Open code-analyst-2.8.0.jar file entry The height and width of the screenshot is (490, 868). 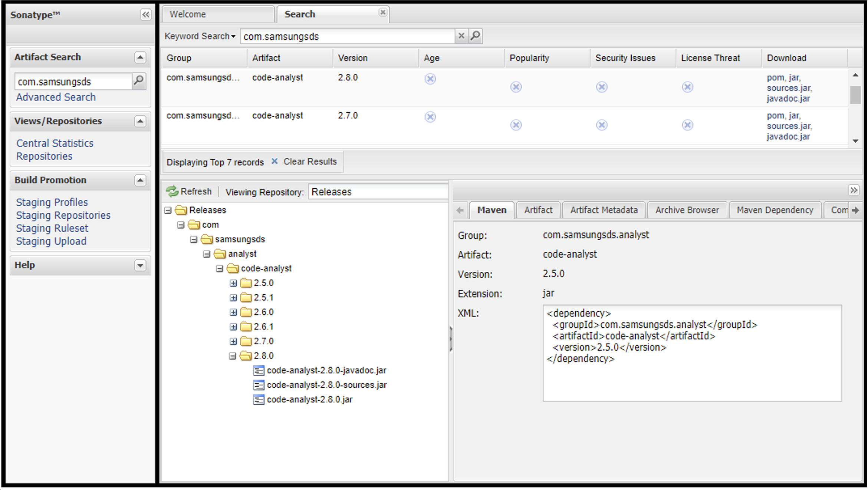[309, 400]
